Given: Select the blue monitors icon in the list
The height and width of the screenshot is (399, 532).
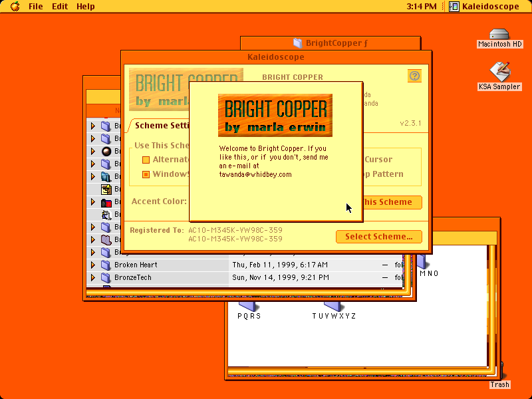Looking at the screenshot, I should [106, 176].
